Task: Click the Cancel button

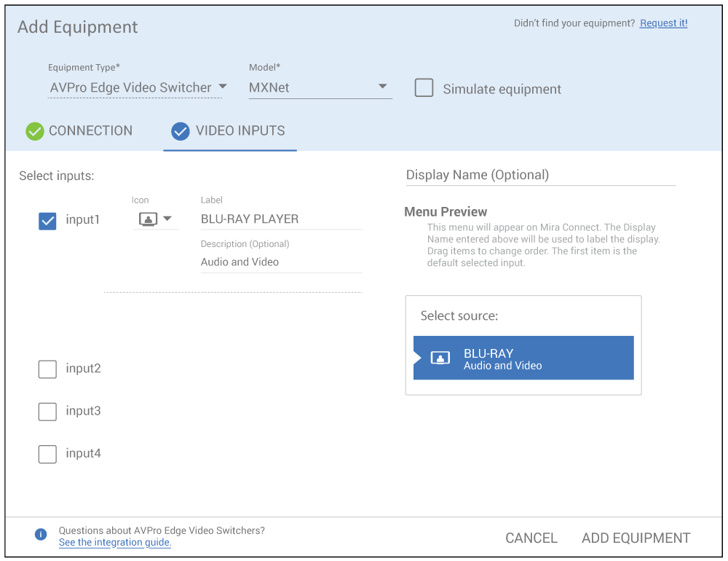Action: click(x=531, y=538)
